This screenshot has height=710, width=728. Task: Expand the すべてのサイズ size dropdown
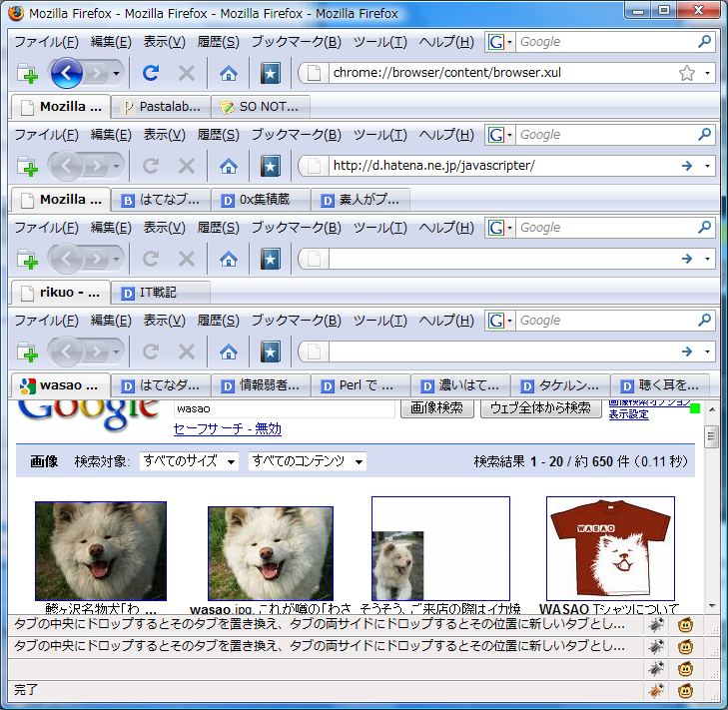[x=189, y=461]
